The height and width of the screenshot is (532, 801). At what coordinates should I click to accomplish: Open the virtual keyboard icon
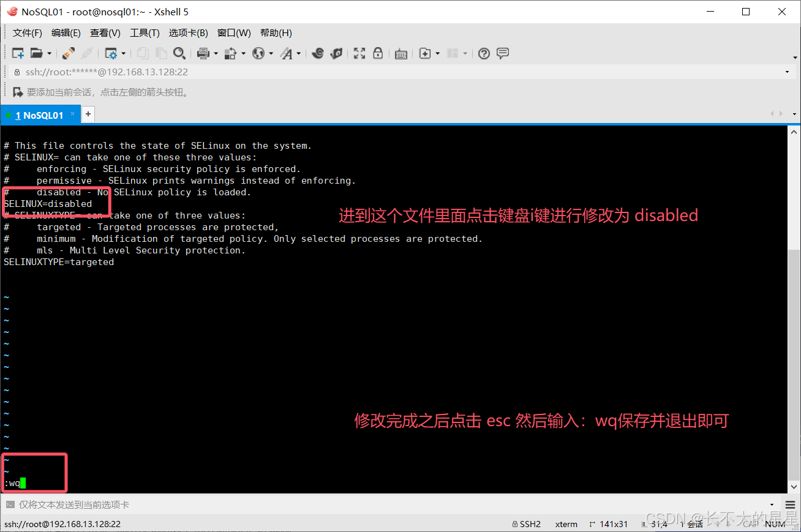[401, 54]
